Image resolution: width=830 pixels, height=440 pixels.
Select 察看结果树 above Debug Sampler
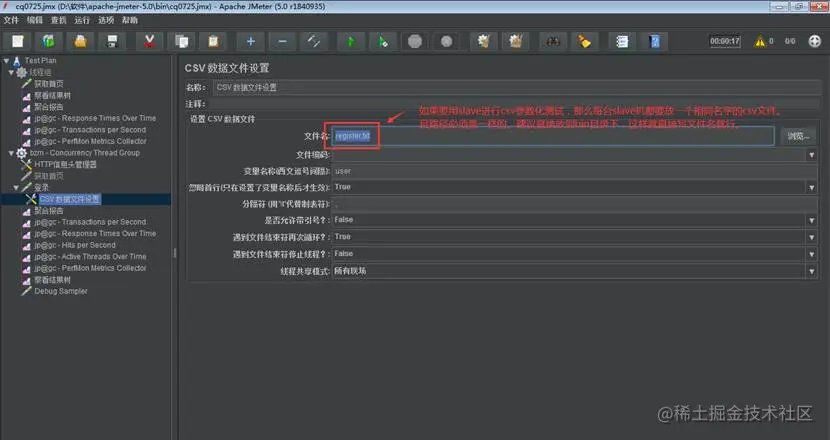52,280
